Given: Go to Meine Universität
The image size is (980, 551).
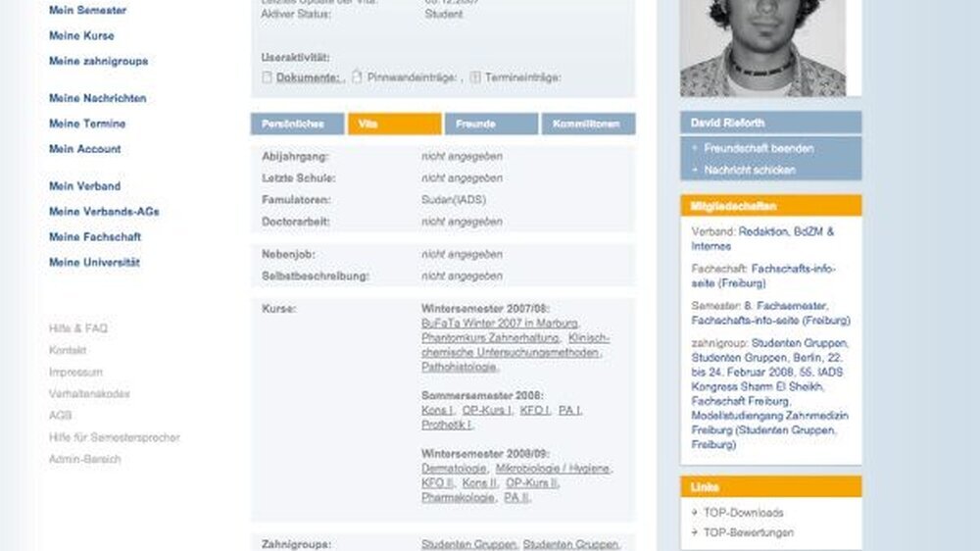Looking at the screenshot, I should (x=94, y=263).
